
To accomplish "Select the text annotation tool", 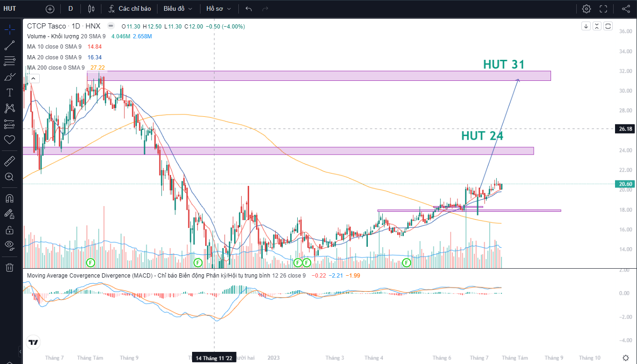I will (9, 93).
